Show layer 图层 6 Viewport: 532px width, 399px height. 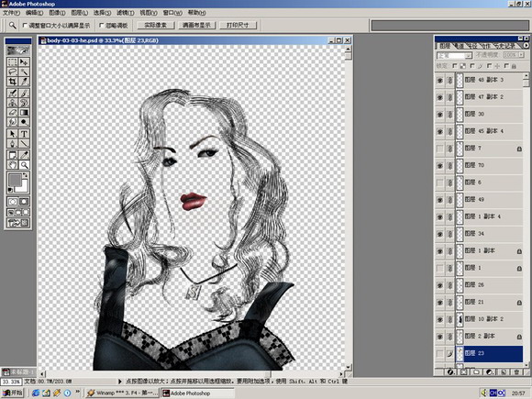439,183
